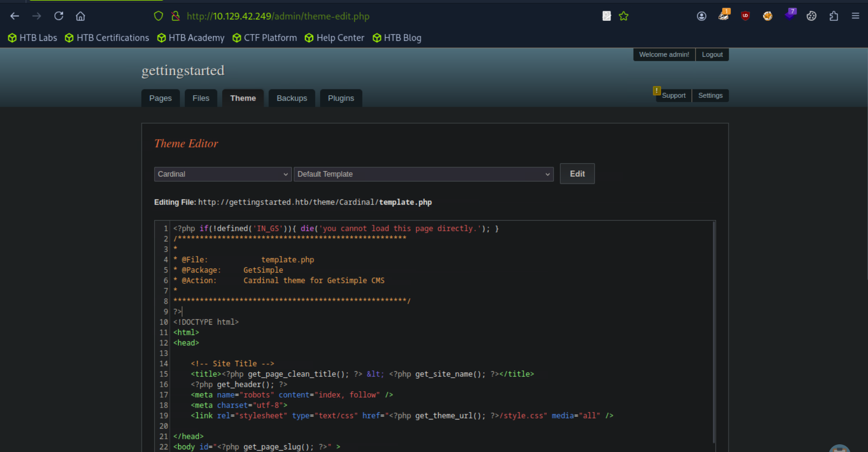Open the Firefox account icon
This screenshot has width=868, height=452.
coord(702,16)
